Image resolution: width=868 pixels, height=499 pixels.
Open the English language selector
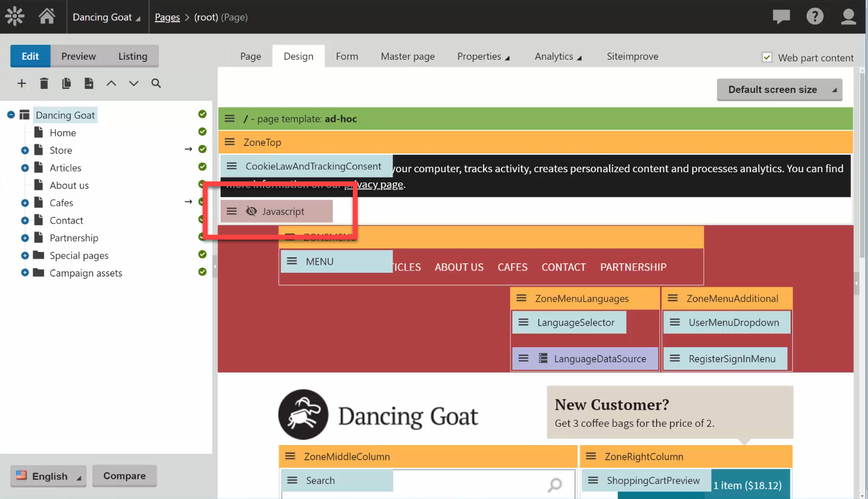pyautogui.click(x=48, y=476)
